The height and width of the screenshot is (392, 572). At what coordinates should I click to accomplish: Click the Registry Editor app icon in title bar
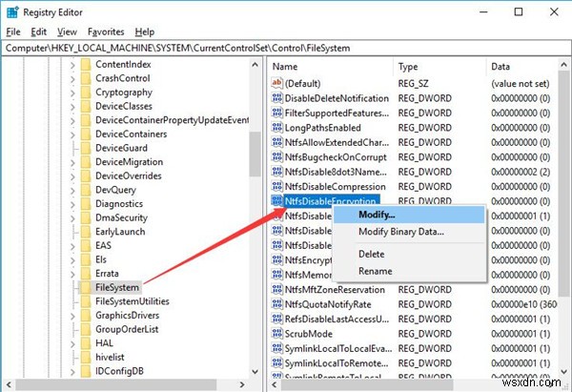click(x=12, y=12)
